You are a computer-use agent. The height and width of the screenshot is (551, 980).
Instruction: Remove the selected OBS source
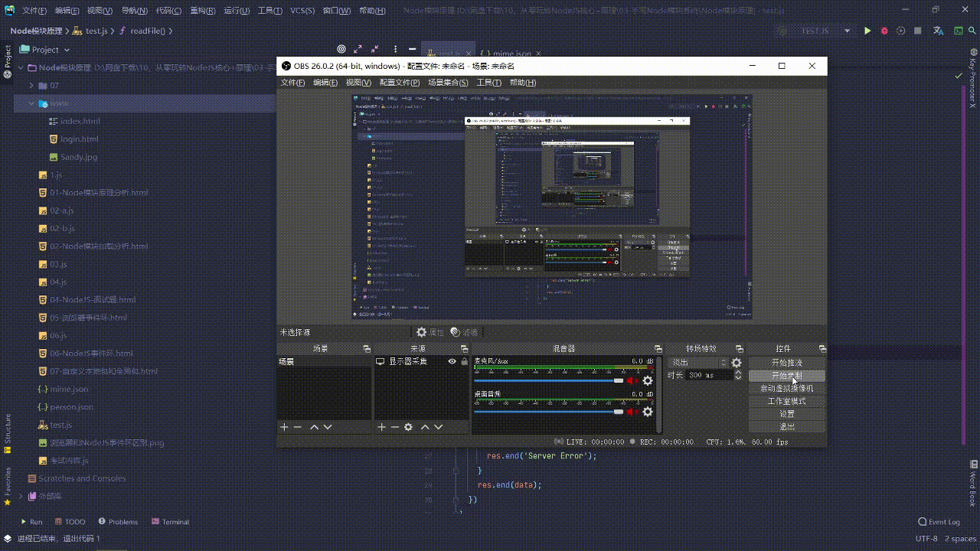(x=395, y=427)
